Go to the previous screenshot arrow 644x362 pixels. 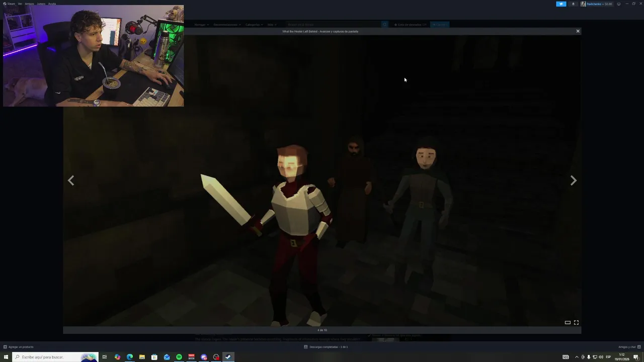point(71,180)
